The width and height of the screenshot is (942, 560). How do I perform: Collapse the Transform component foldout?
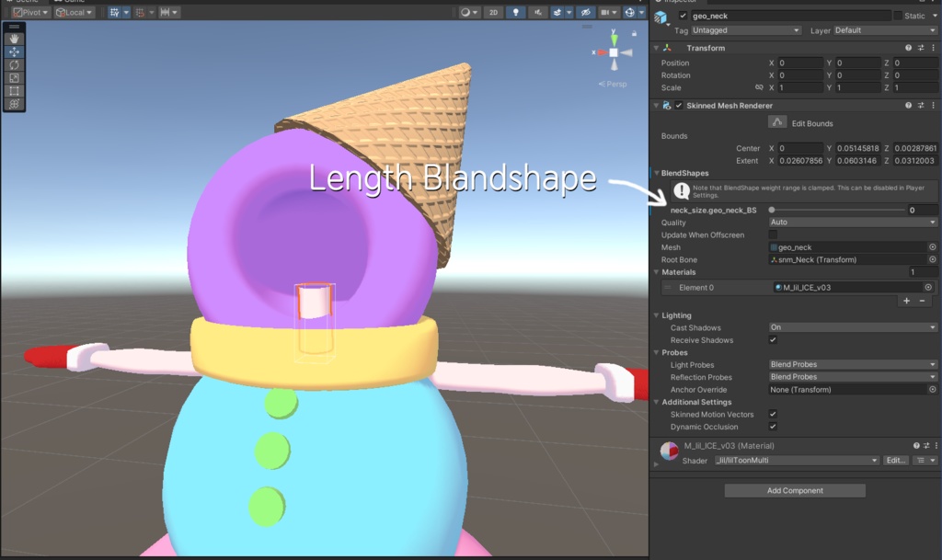(x=656, y=48)
